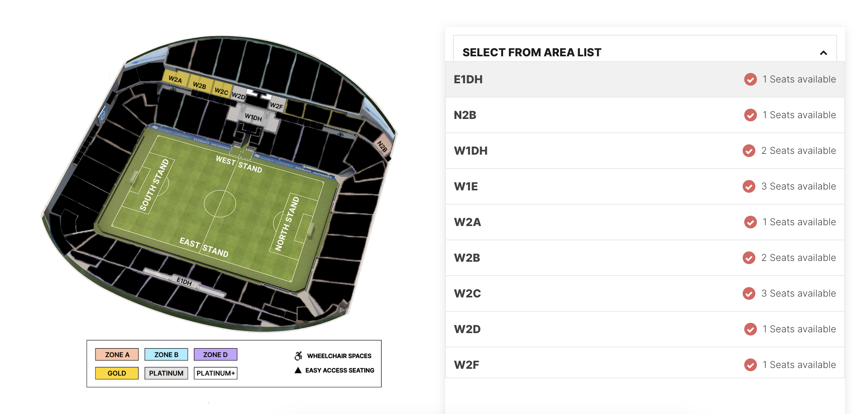Click the E1DH section on East Stand

pyautogui.click(x=184, y=282)
